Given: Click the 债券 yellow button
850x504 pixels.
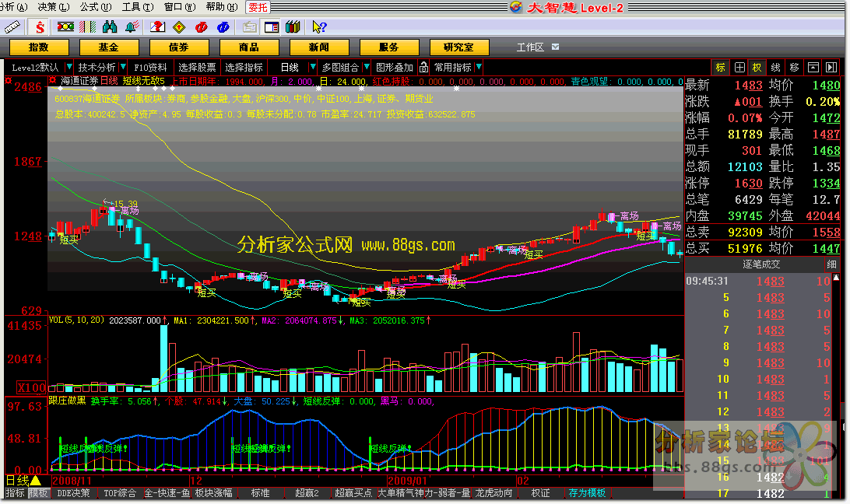Looking at the screenshot, I should click(x=179, y=47).
